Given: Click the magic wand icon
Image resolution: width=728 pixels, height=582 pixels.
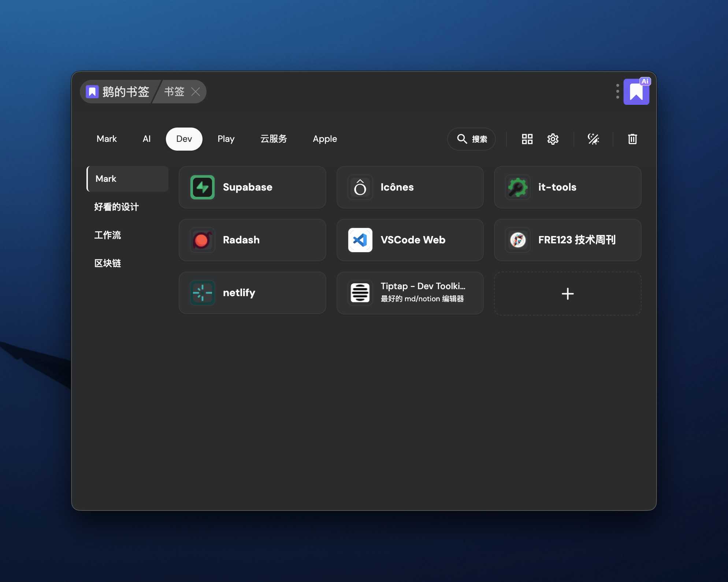Looking at the screenshot, I should tap(593, 139).
